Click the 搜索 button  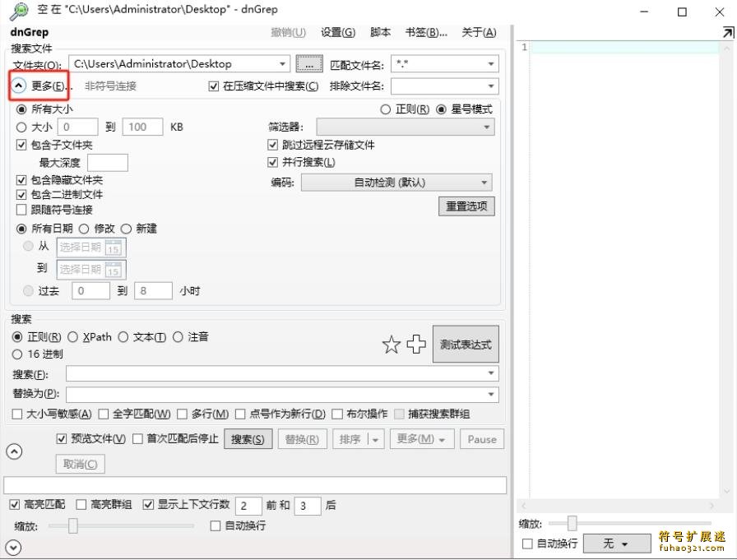pyautogui.click(x=248, y=439)
